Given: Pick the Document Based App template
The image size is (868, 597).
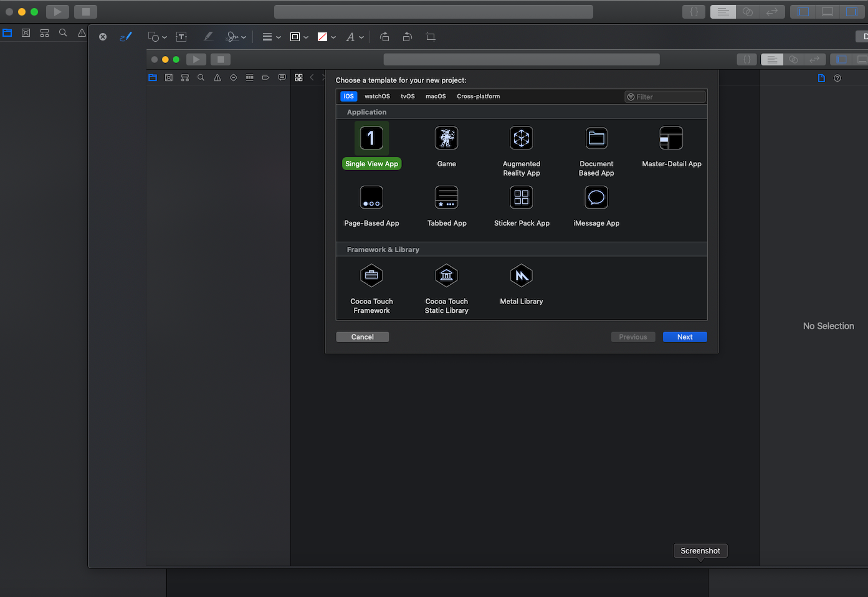Looking at the screenshot, I should [x=596, y=151].
